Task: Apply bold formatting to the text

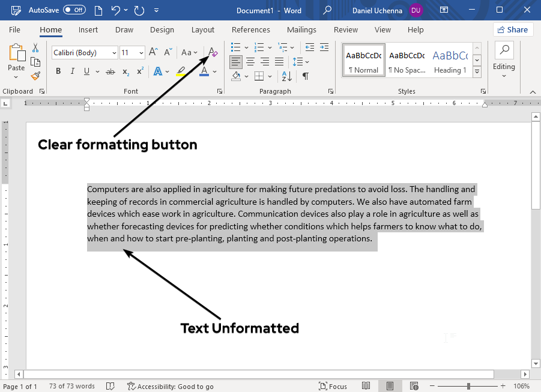Action: pos(58,71)
